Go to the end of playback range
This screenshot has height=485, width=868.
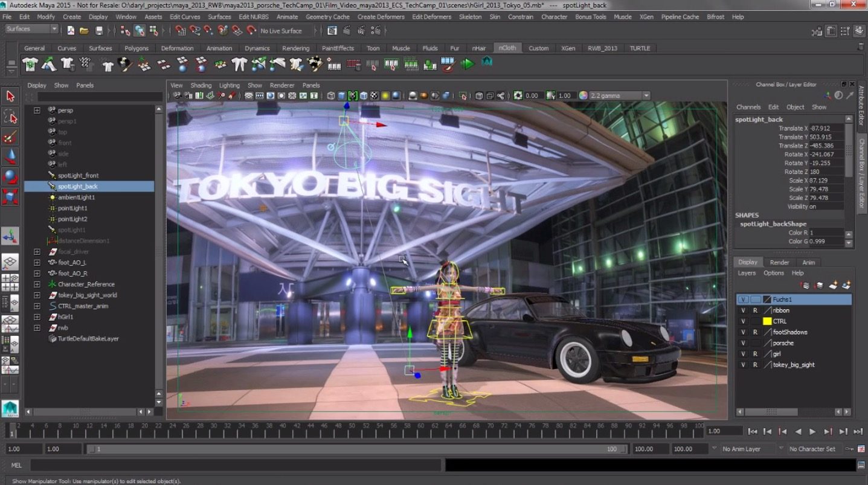point(858,431)
